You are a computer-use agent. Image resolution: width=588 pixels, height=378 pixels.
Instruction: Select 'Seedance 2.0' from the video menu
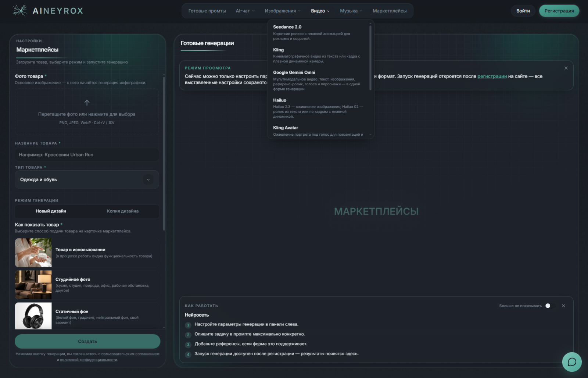point(318,32)
